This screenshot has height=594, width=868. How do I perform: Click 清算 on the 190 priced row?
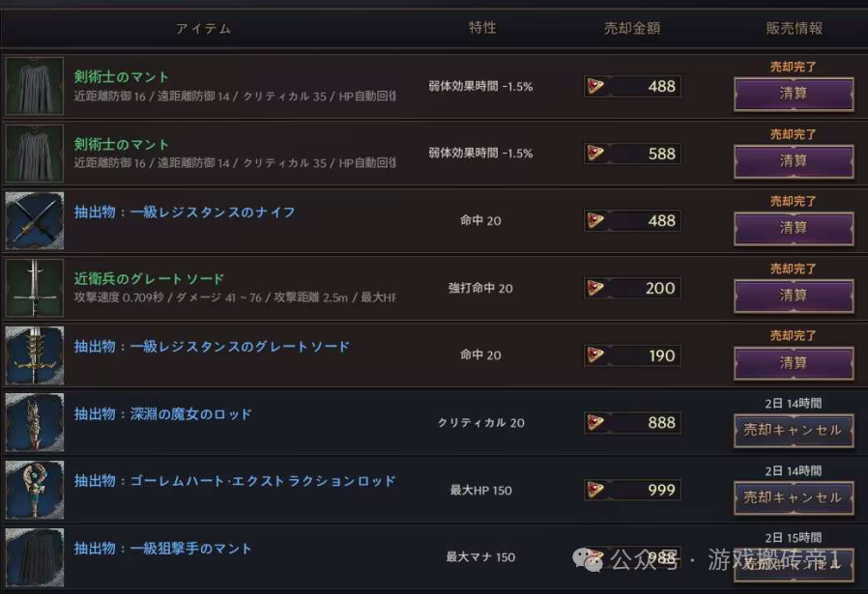[x=794, y=363]
